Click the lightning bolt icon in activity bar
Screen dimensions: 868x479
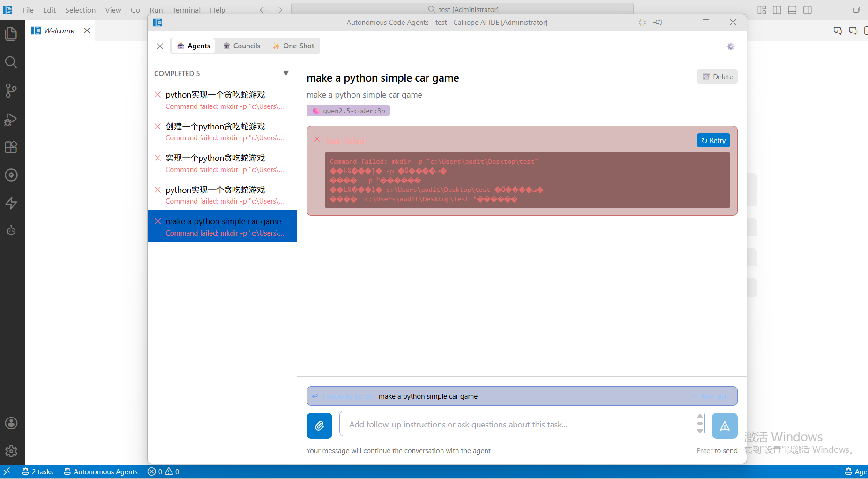pyautogui.click(x=11, y=203)
